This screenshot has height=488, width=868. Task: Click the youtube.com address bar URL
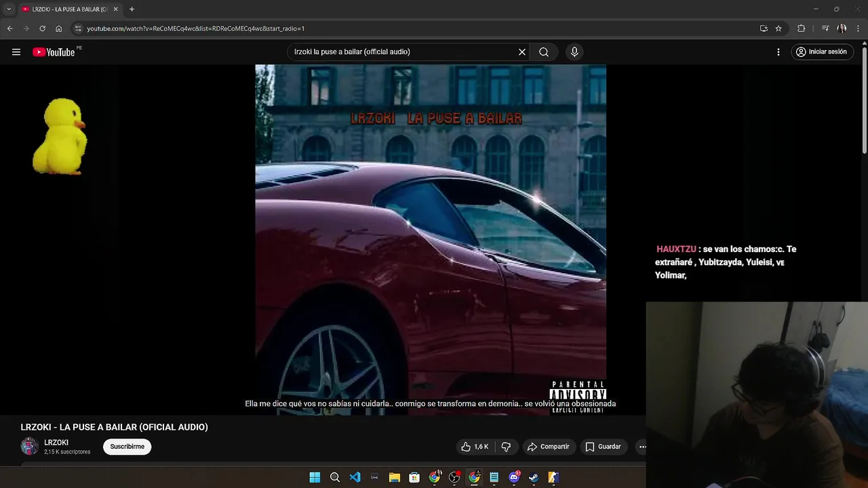click(x=195, y=28)
